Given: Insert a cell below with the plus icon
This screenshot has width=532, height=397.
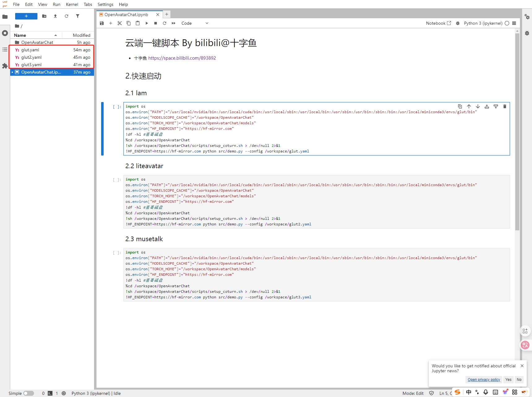Looking at the screenshot, I should coord(111,23).
